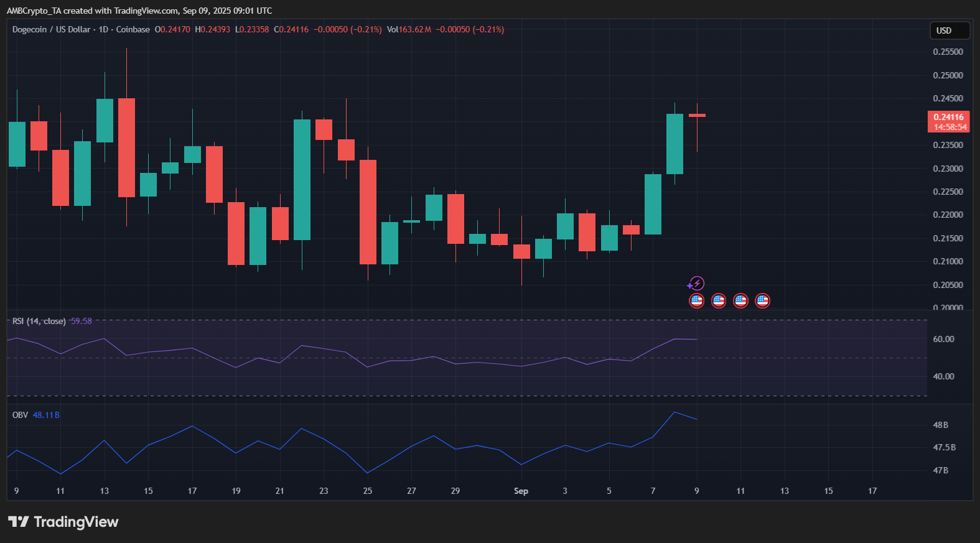Click the Dogecoin / US Dollar symbol title
This screenshot has height=543, width=980.
(51, 29)
